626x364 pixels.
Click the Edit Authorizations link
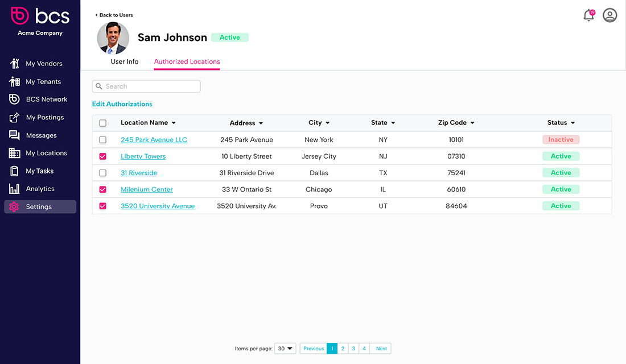[122, 104]
